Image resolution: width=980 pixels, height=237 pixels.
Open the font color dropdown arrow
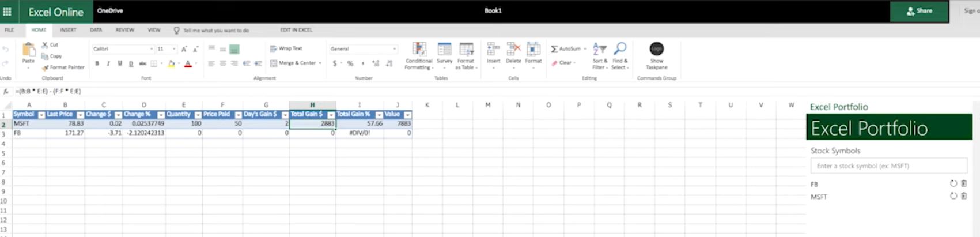coord(196,63)
